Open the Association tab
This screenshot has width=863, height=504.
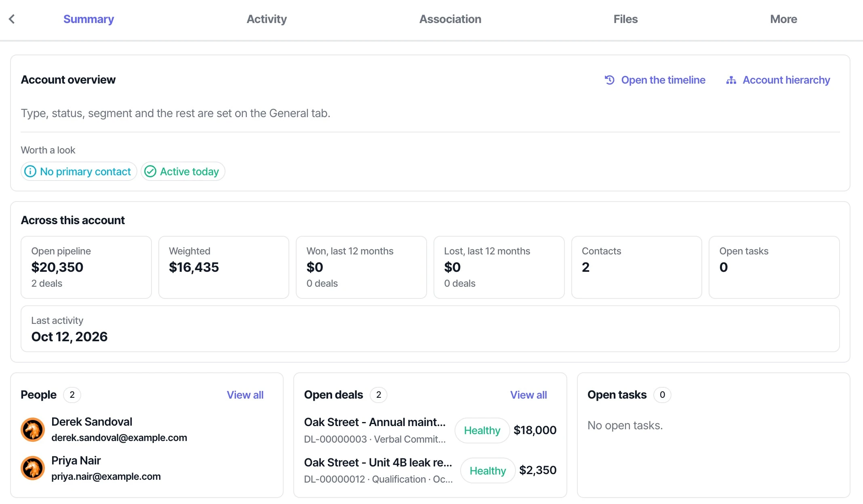point(450,19)
